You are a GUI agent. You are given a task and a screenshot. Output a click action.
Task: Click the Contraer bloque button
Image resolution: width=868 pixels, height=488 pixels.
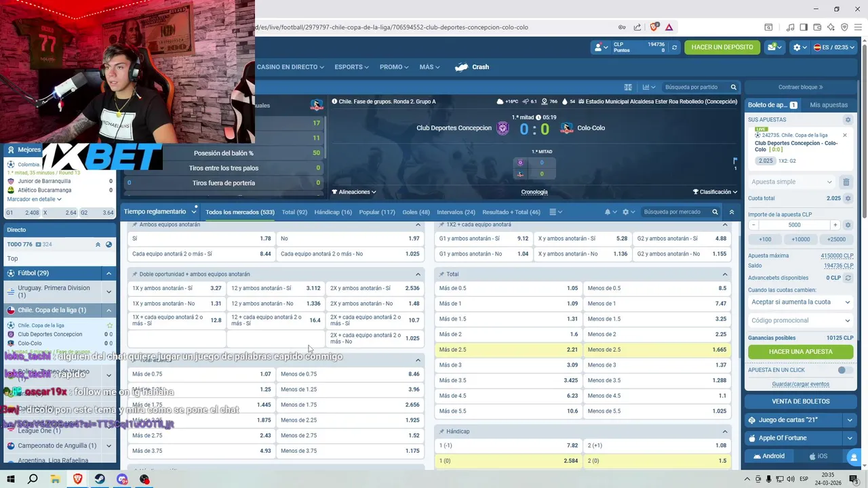(800, 87)
